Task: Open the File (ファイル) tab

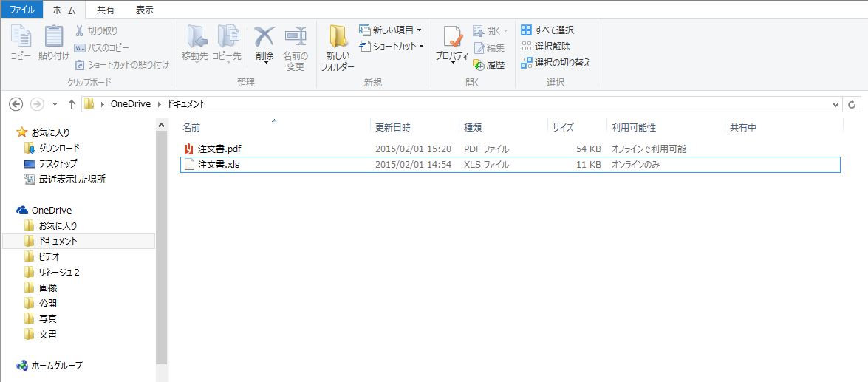Action: point(21,10)
